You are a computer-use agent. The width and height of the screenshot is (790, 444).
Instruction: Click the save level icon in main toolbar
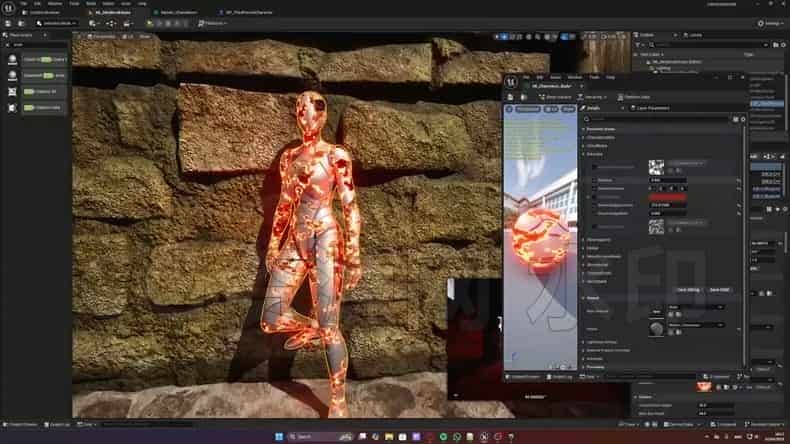pyautogui.click(x=8, y=23)
